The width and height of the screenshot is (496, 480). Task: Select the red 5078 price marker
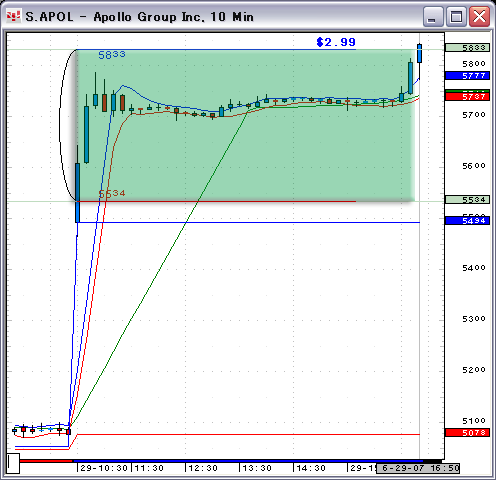[467, 433]
